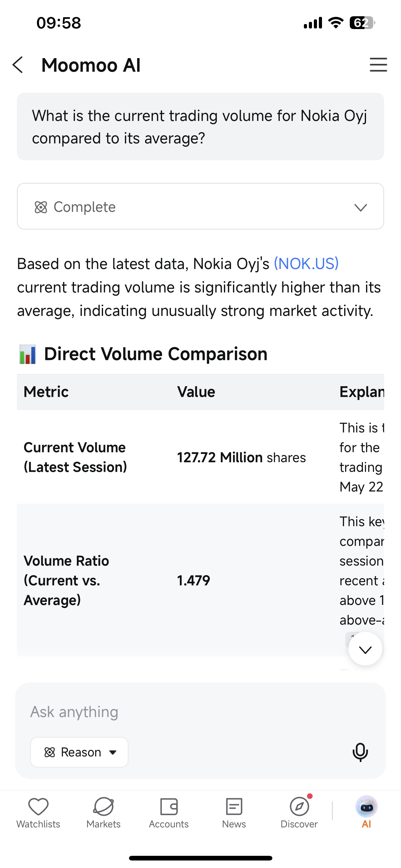Open Discover compass icon tab
Image resolution: width=401 pixels, height=868 pixels.
(299, 813)
